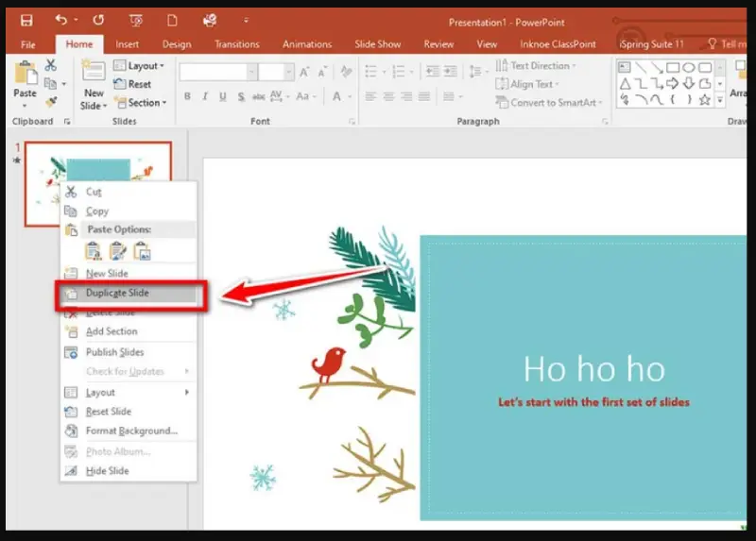The width and height of the screenshot is (756, 541).
Task: Toggle Bold formatting
Action: (x=187, y=97)
